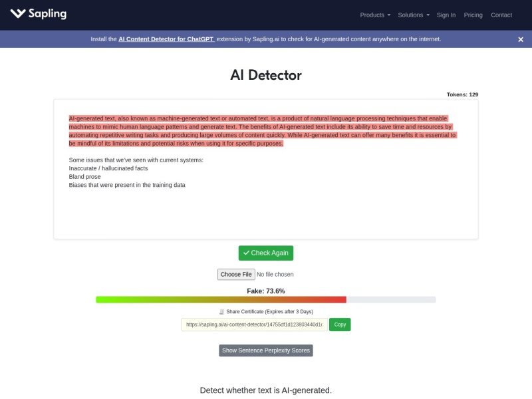The width and height of the screenshot is (532, 399).
Task: Click the Fake probability gradient bar
Action: click(x=266, y=299)
